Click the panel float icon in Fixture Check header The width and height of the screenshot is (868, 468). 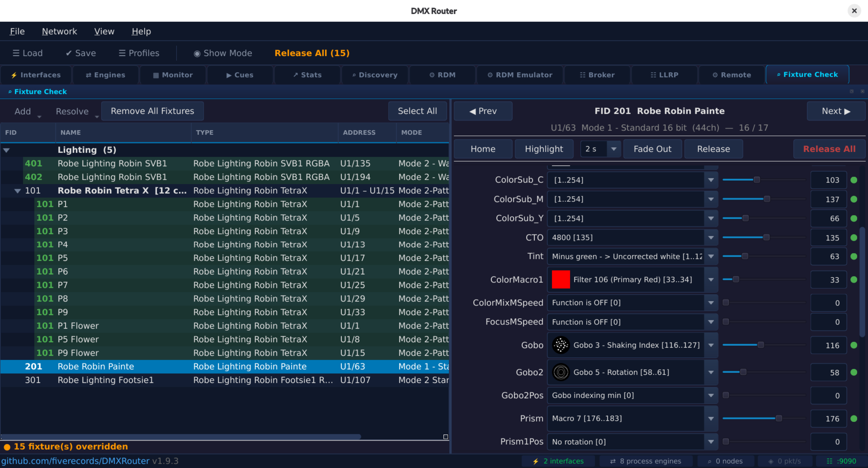852,92
